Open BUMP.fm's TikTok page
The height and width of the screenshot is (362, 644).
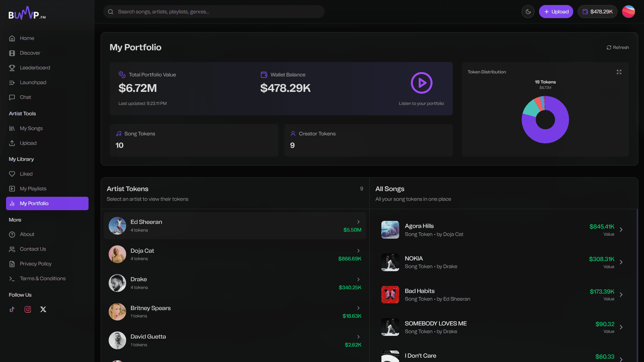click(12, 309)
